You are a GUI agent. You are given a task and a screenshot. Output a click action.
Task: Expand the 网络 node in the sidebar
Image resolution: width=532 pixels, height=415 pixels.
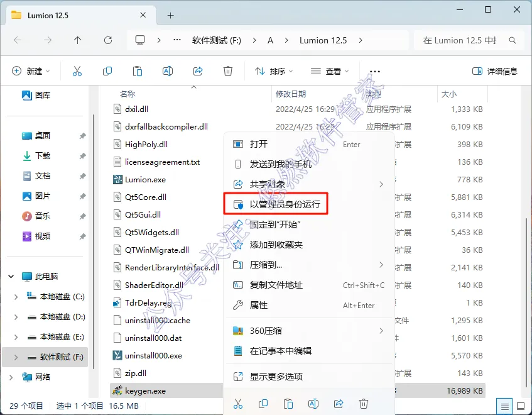coord(11,377)
